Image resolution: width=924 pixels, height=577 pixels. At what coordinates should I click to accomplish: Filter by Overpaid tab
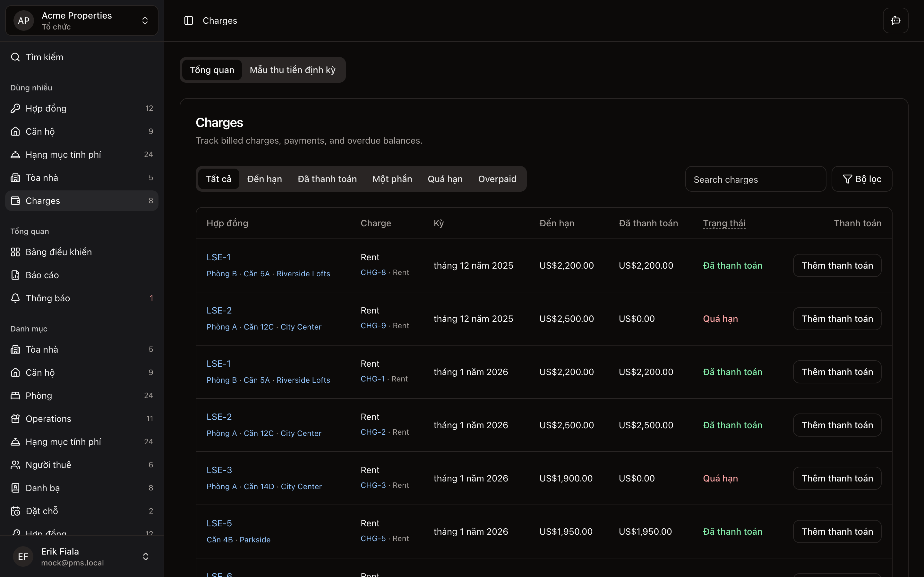pos(497,179)
